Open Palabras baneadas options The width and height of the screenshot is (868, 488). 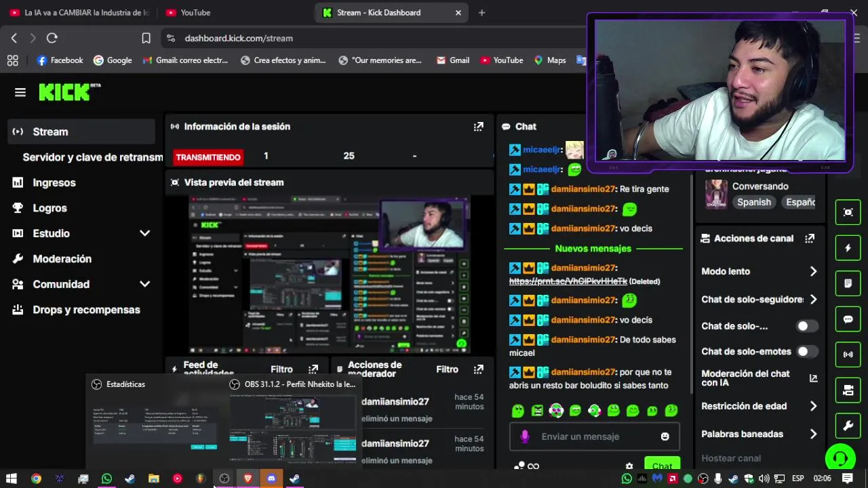coord(759,434)
